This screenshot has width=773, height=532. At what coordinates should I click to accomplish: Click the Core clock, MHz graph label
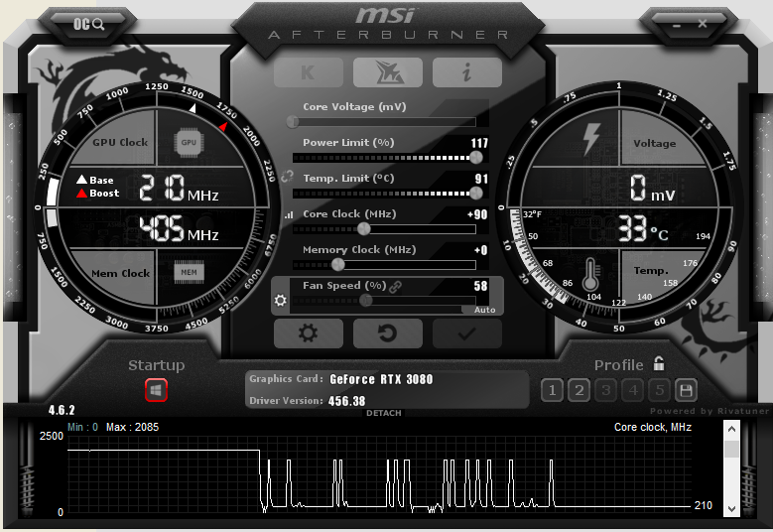click(x=653, y=427)
